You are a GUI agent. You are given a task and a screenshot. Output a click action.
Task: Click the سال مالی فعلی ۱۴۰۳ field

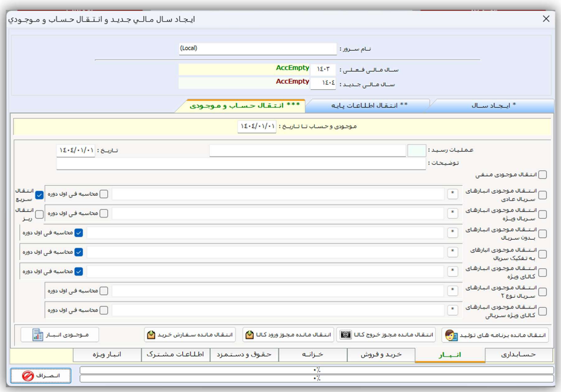(x=323, y=69)
